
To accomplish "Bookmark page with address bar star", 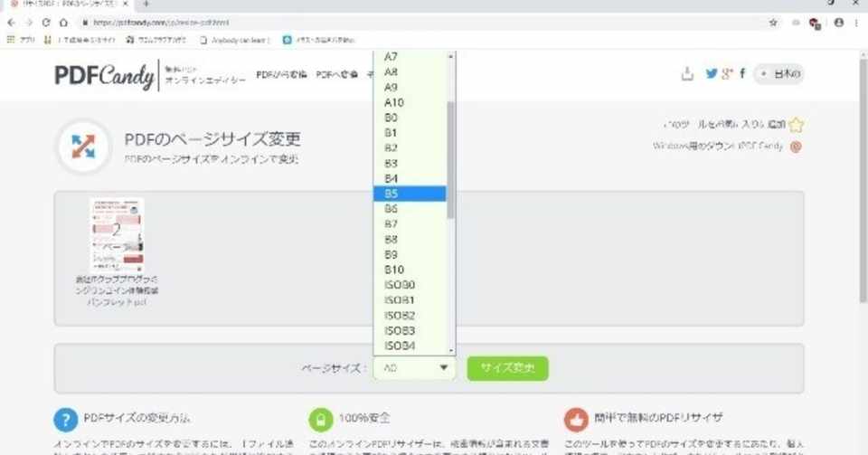I will pyautogui.click(x=773, y=23).
